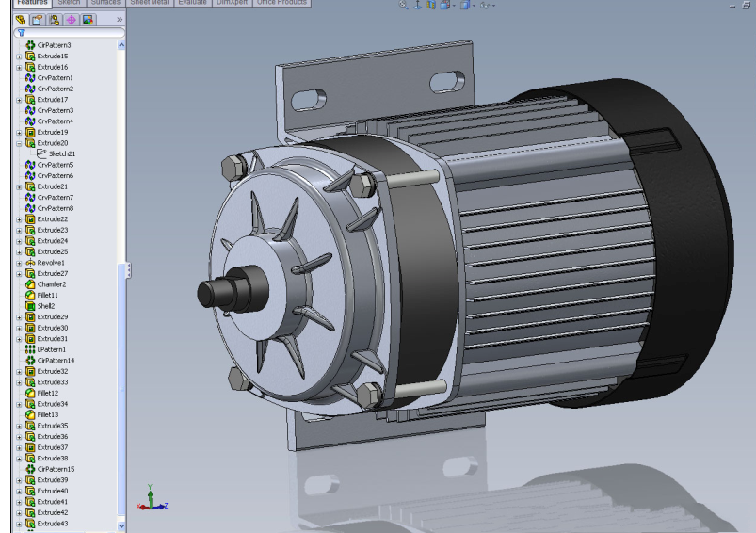Select Extrude31 in the feature tree
Viewport: 756px width, 533px height.
click(x=53, y=339)
